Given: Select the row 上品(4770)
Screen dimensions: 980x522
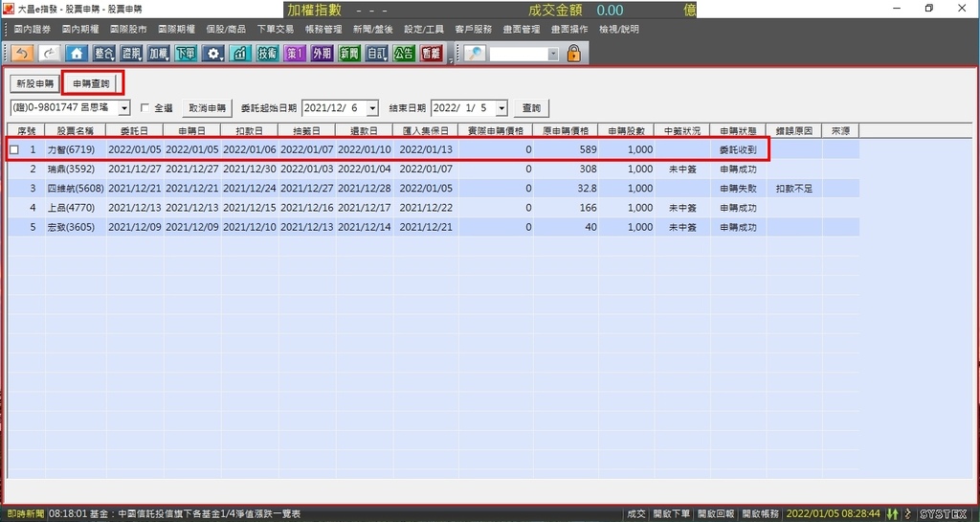Looking at the screenshot, I should [434, 208].
